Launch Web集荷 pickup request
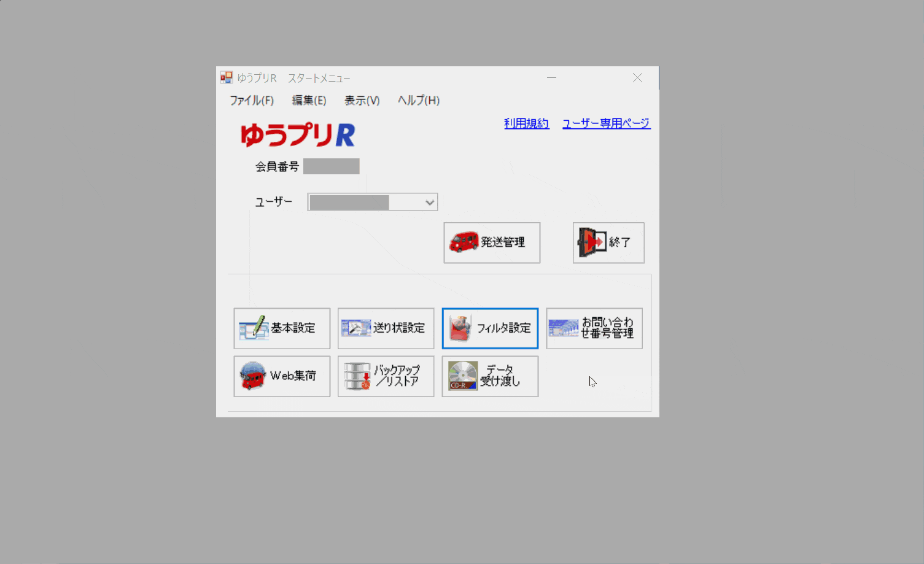The image size is (924, 564). point(282,376)
